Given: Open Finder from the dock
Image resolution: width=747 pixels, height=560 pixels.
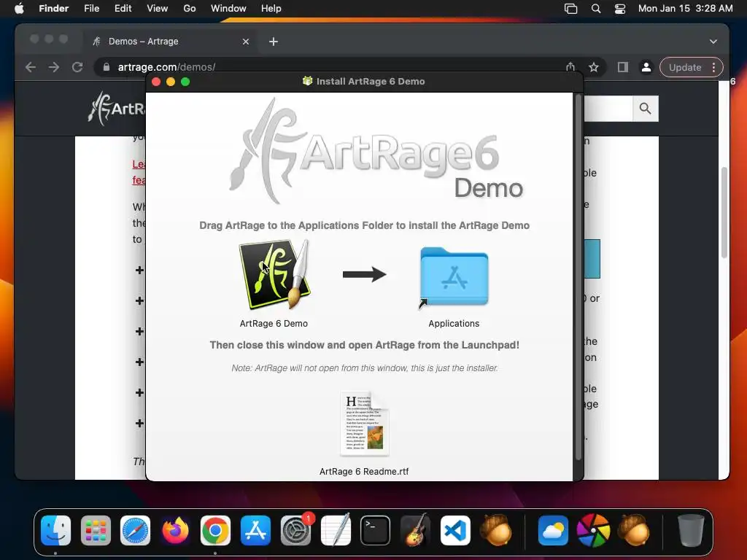Looking at the screenshot, I should [x=55, y=531].
